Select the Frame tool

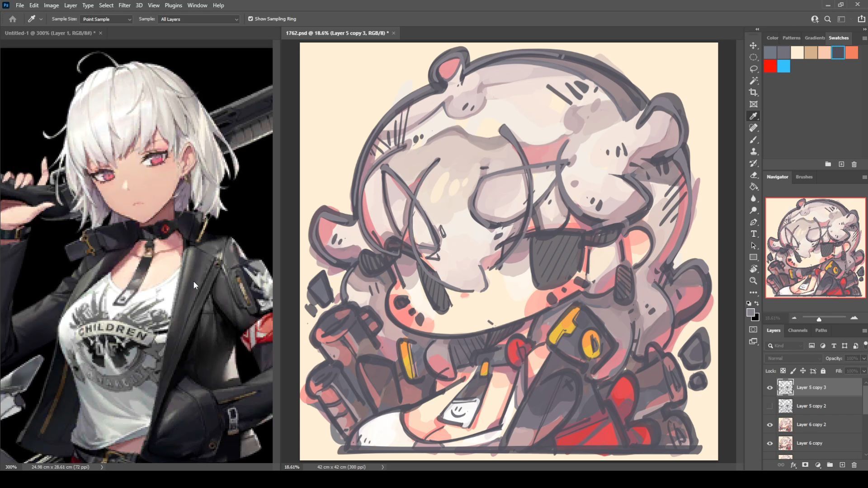click(754, 104)
